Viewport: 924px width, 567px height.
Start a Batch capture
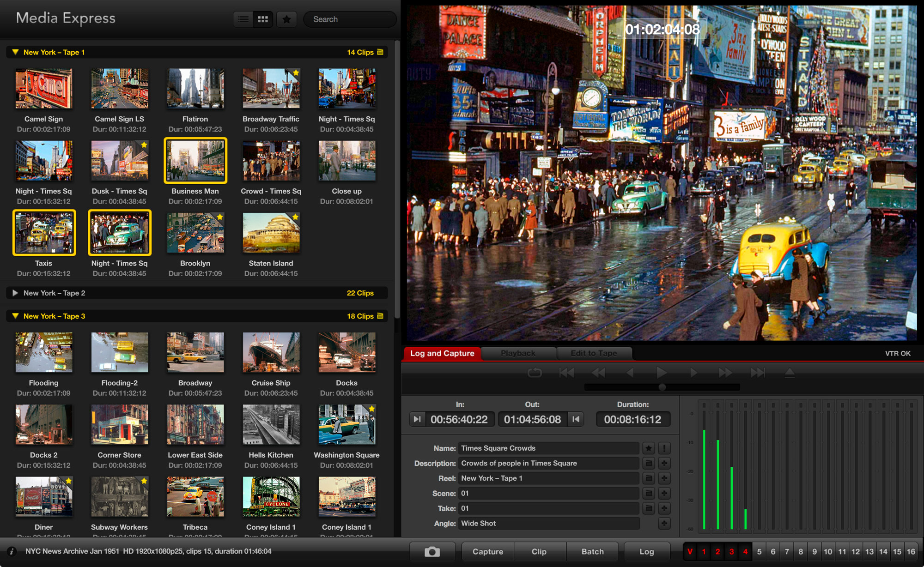[x=593, y=551]
